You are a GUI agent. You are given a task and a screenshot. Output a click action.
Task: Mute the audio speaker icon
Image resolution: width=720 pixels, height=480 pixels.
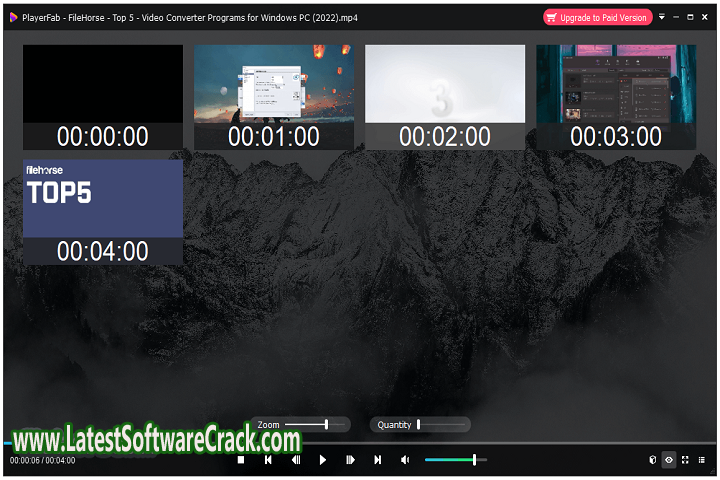tap(405, 460)
